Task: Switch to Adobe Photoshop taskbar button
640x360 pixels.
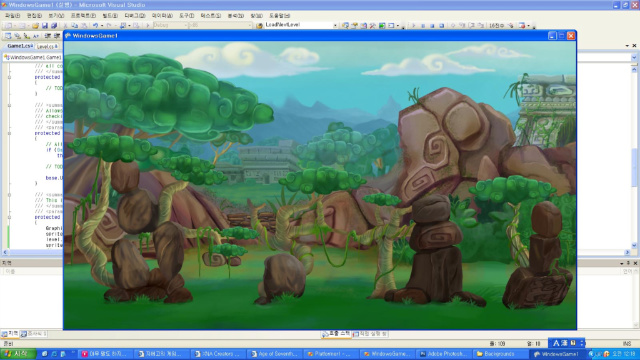Action: pos(444,354)
